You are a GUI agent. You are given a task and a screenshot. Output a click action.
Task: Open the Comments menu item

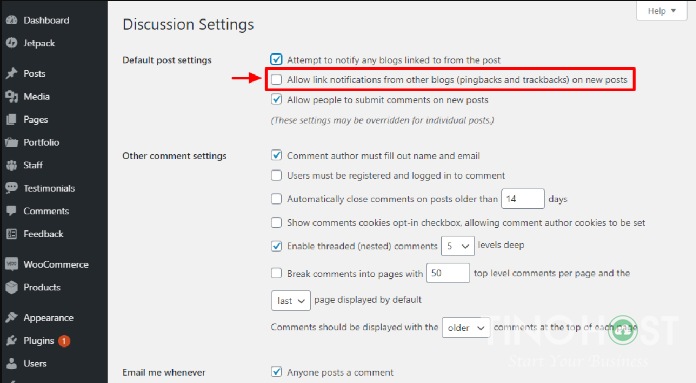pos(46,211)
